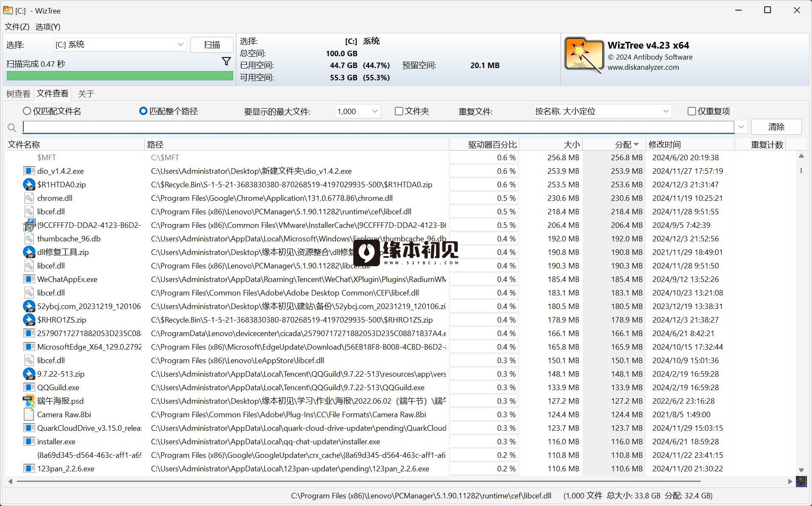Image resolution: width=812 pixels, height=506 pixels.
Task: Click the vertical scrollbar up arrow
Action: [x=801, y=156]
